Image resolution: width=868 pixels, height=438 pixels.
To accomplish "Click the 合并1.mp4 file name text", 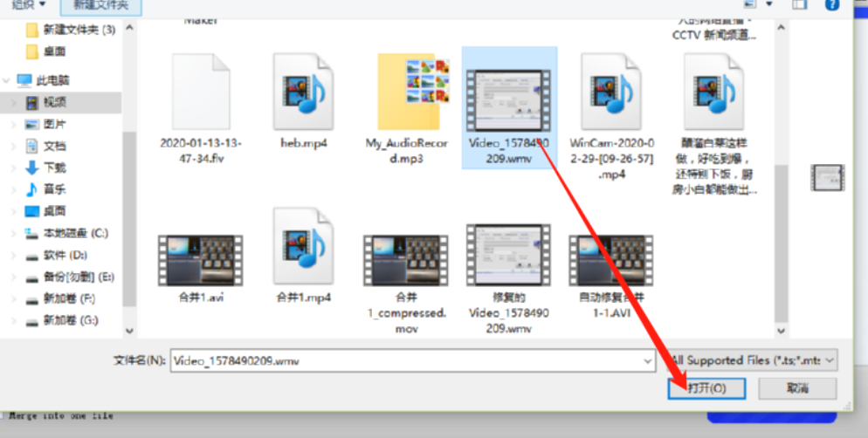I will click(x=303, y=298).
